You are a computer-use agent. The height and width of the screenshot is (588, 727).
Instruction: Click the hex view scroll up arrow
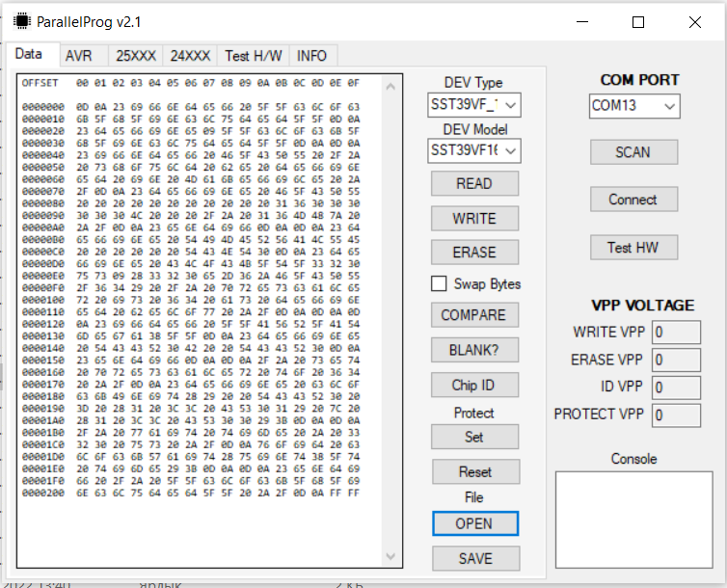coord(390,86)
